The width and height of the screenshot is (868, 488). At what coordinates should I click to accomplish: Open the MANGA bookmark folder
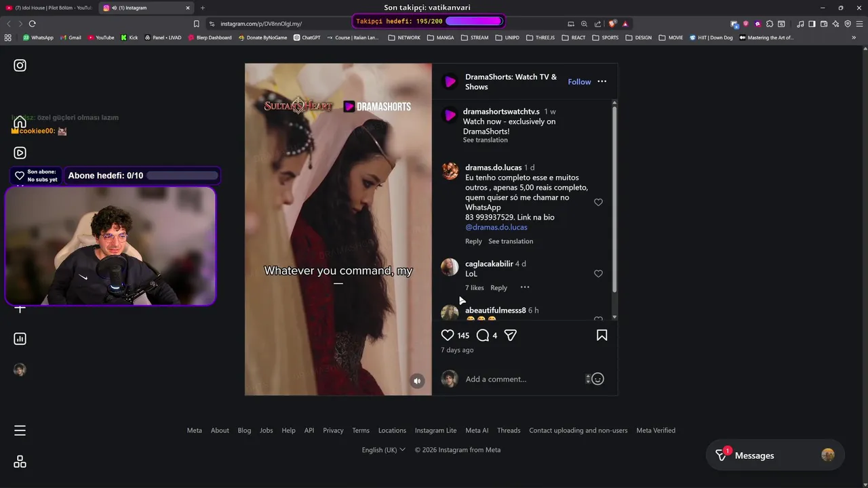pos(440,38)
